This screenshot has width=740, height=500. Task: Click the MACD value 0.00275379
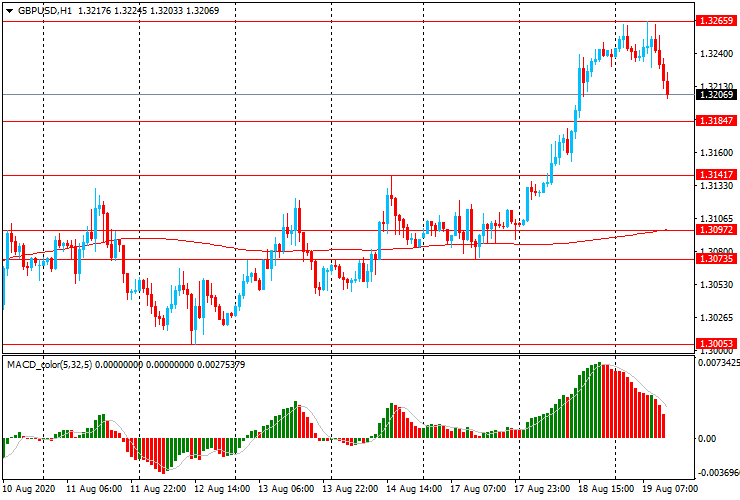click(x=221, y=364)
